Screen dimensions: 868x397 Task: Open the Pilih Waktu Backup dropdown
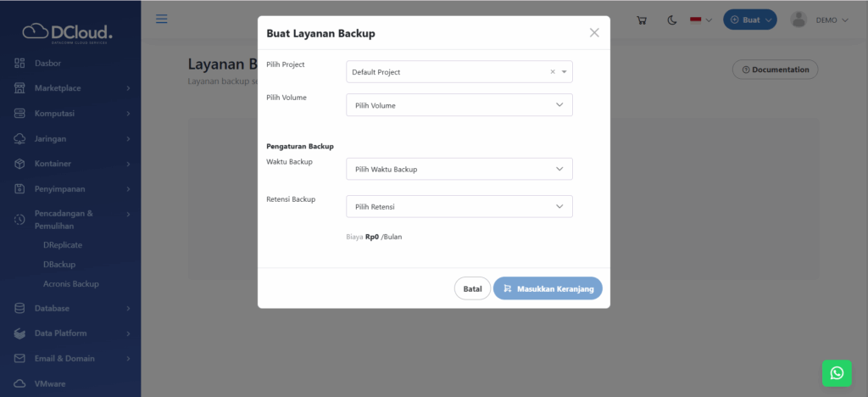pos(459,169)
